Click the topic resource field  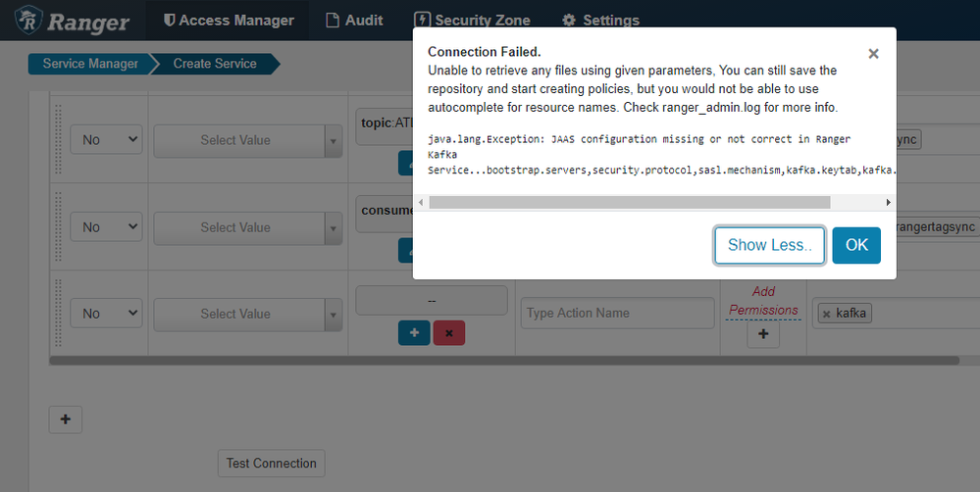(384, 128)
